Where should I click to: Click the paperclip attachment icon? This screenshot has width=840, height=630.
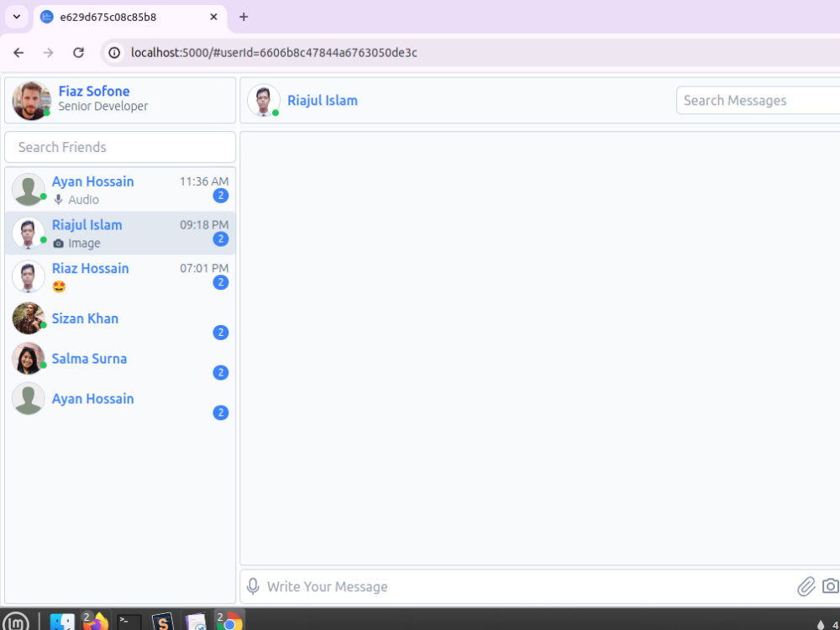(806, 586)
